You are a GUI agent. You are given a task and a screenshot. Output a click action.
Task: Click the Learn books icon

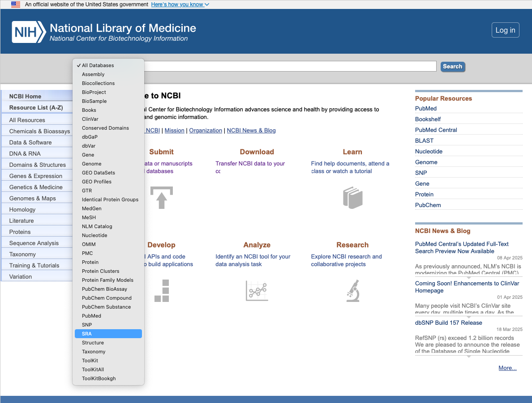point(352,197)
